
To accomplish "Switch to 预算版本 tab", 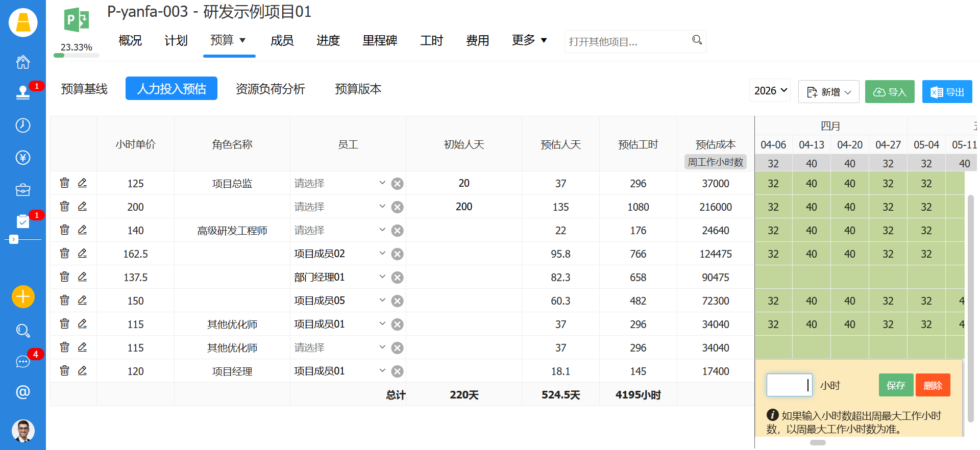I will click(x=358, y=89).
